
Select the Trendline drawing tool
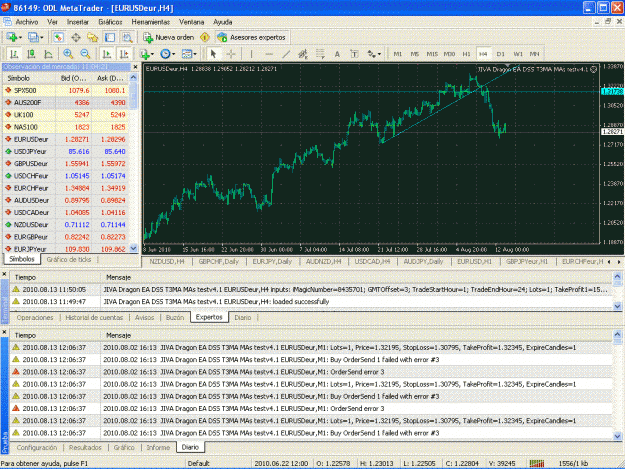coord(286,54)
